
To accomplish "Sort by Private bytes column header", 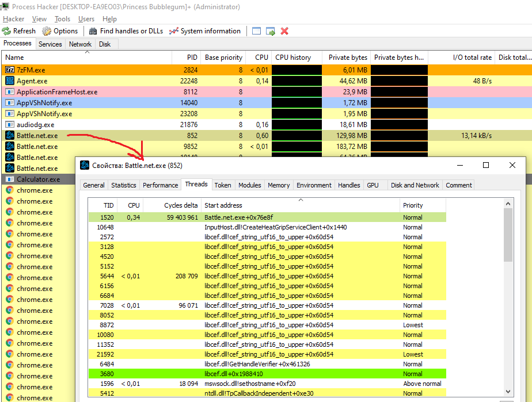I will (x=347, y=58).
